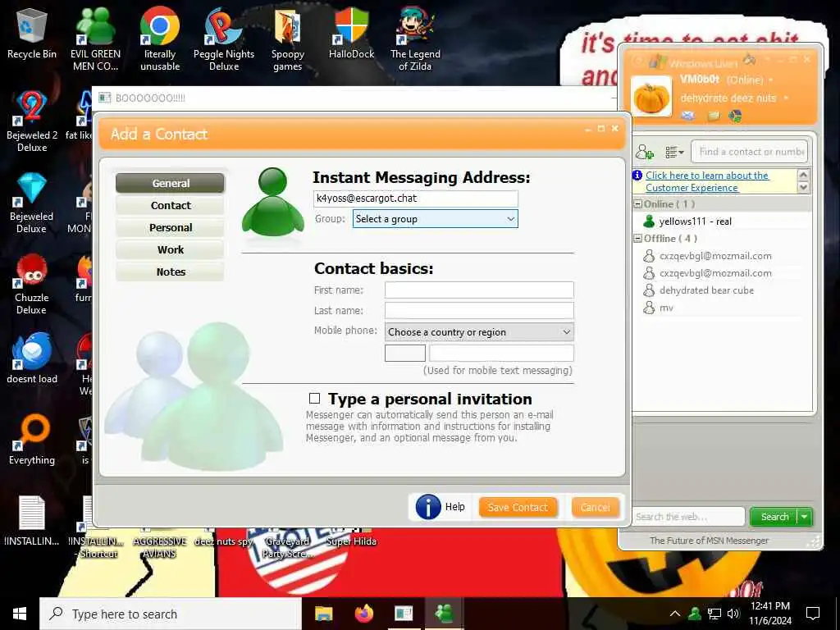Click the green Search button
Viewport: 840px width, 630px height.
coord(774,517)
